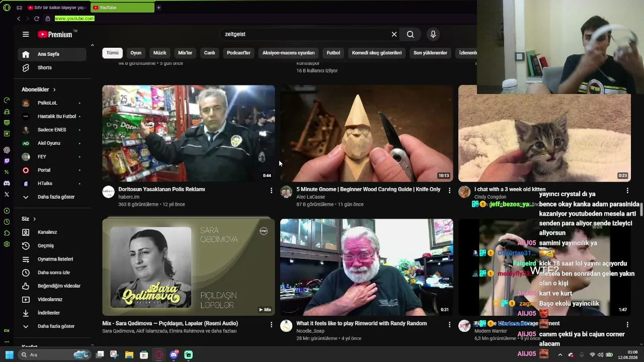Image resolution: width=644 pixels, height=362 pixels.
Task: Select the Futbol filter chip
Action: [333, 53]
